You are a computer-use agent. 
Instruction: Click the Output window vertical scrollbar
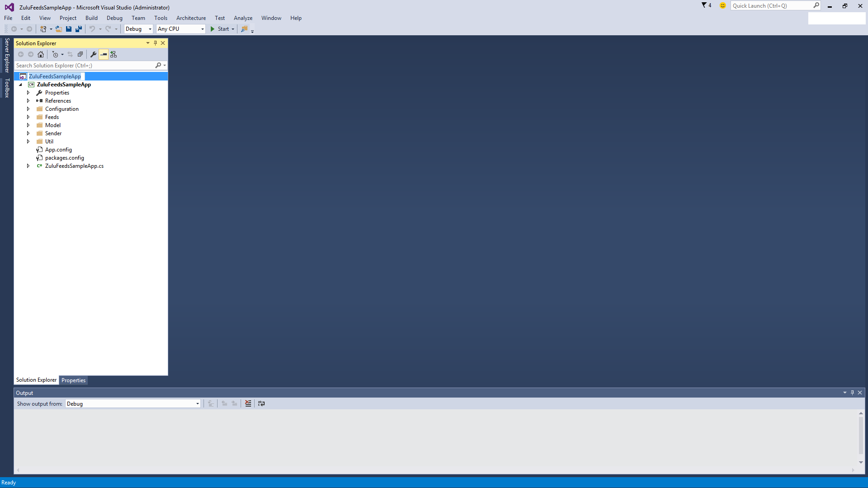pos(861,434)
